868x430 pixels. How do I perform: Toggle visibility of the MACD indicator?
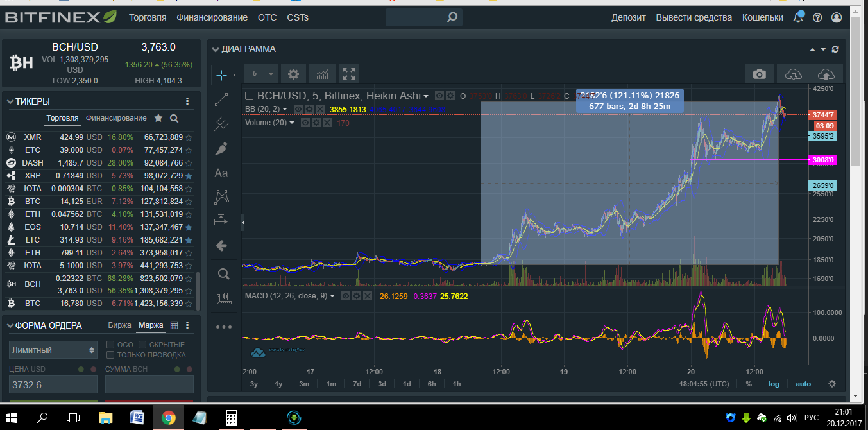coord(345,296)
